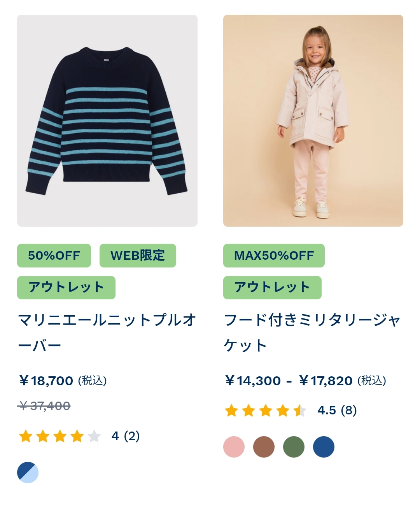Viewport: 420px width, 505px height.
Task: Click the jacket's 4.5 star rating icons
Action: click(266, 411)
